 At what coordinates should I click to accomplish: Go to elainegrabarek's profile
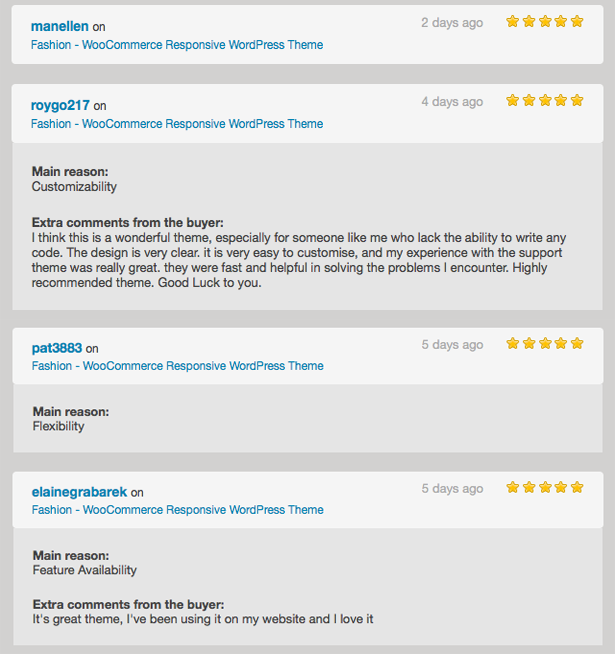pos(79,492)
